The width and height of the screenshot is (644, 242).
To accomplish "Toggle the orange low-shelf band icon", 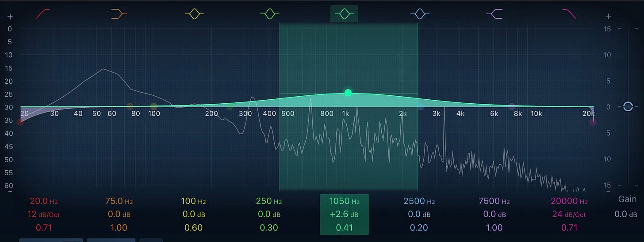I will pyautogui.click(x=119, y=14).
